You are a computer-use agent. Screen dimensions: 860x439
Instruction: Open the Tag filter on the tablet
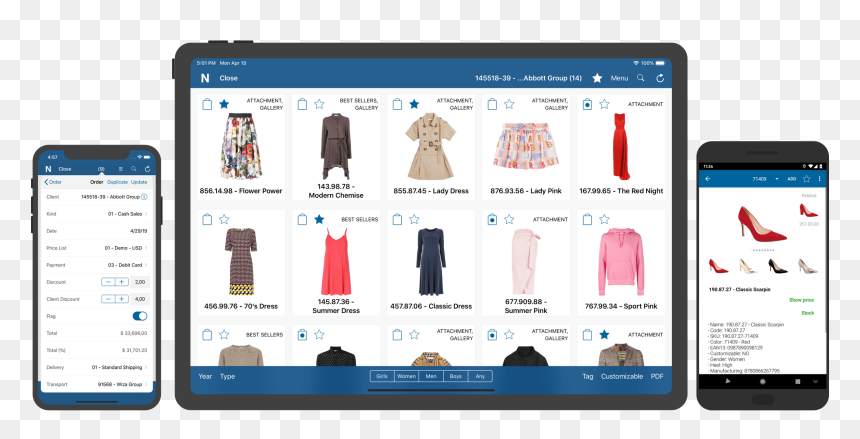(x=587, y=376)
